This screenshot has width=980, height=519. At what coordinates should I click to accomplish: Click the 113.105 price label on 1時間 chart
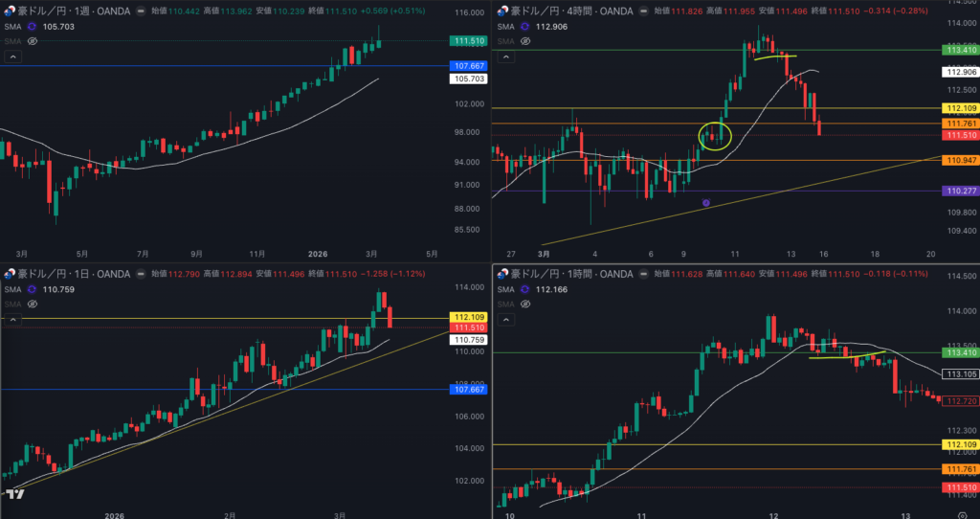(961, 374)
